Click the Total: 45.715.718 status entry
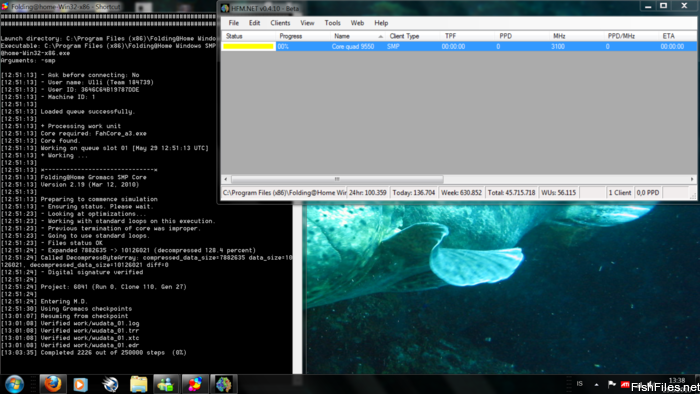The width and height of the screenshot is (700, 394). tap(511, 193)
